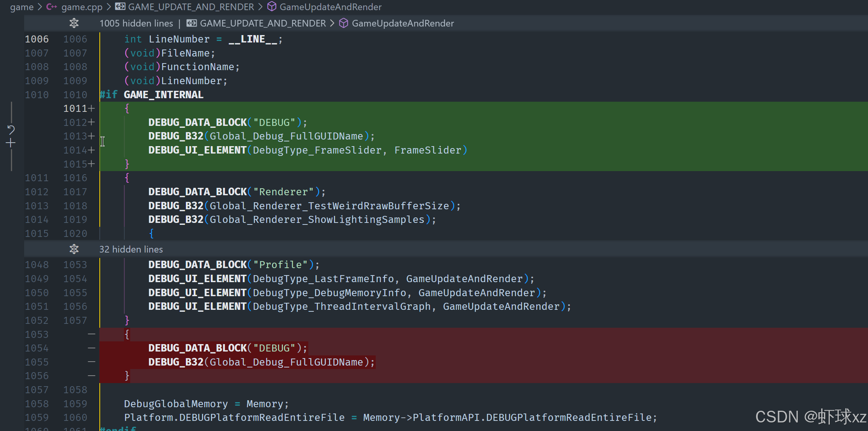Select GAME_UPDATE_AND_RENDER in the top breadcrumb
This screenshot has height=431, width=868.
pos(191,7)
